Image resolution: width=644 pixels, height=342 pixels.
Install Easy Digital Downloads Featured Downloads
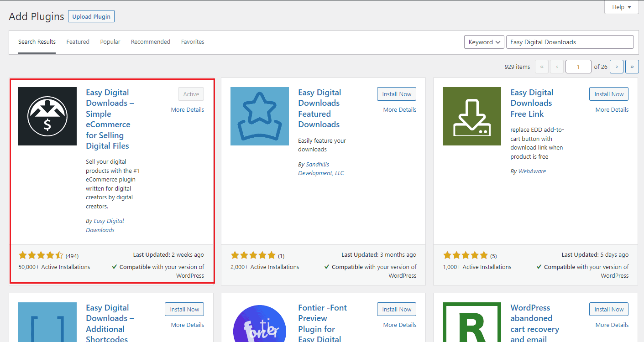(396, 94)
